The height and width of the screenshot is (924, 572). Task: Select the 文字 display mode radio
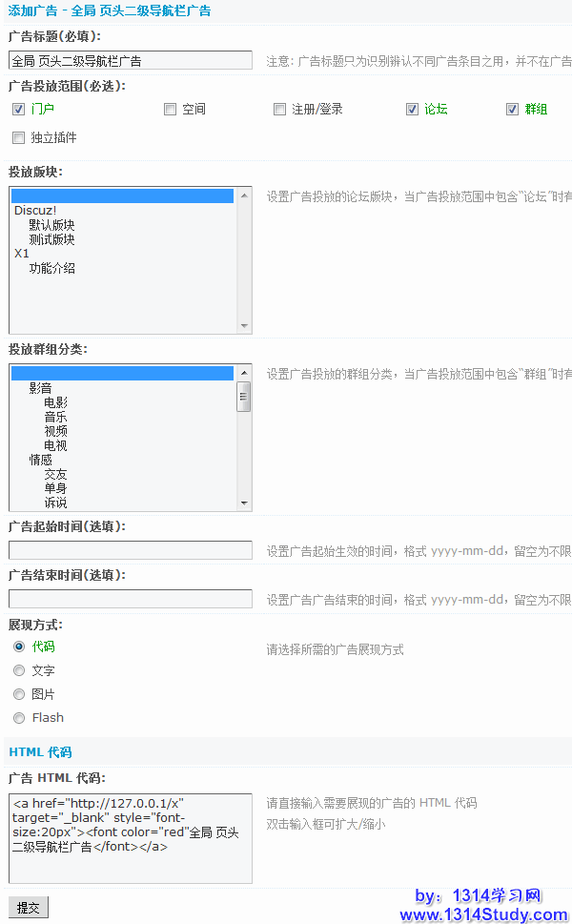(x=19, y=670)
